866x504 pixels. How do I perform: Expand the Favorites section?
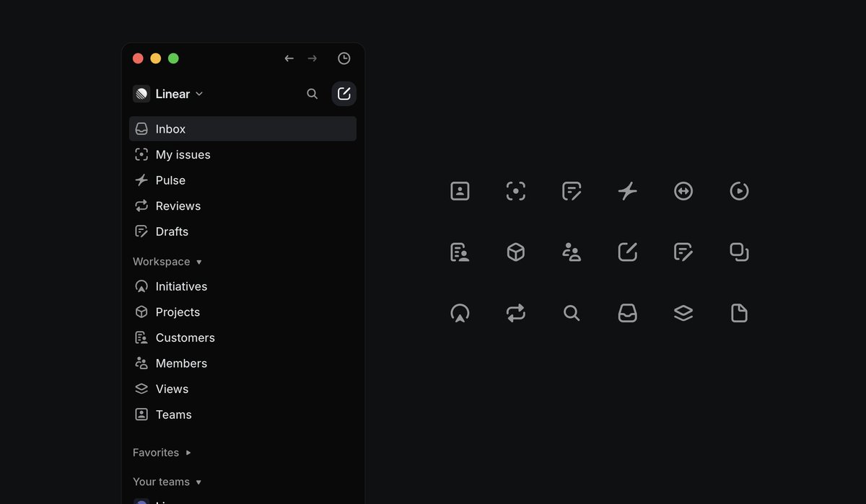coord(188,453)
